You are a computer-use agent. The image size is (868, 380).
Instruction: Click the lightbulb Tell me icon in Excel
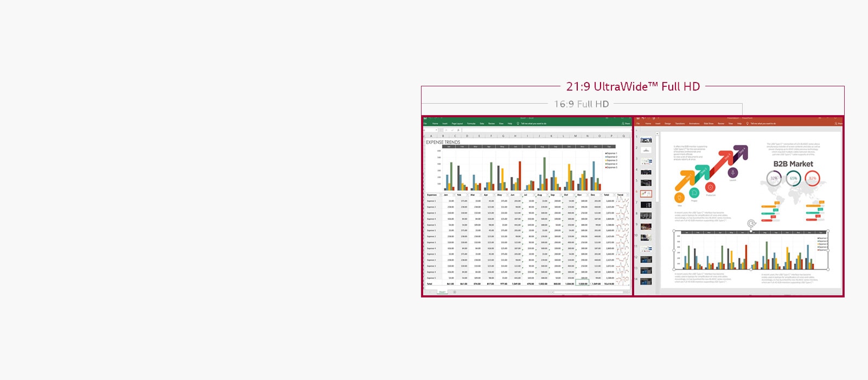pos(518,124)
